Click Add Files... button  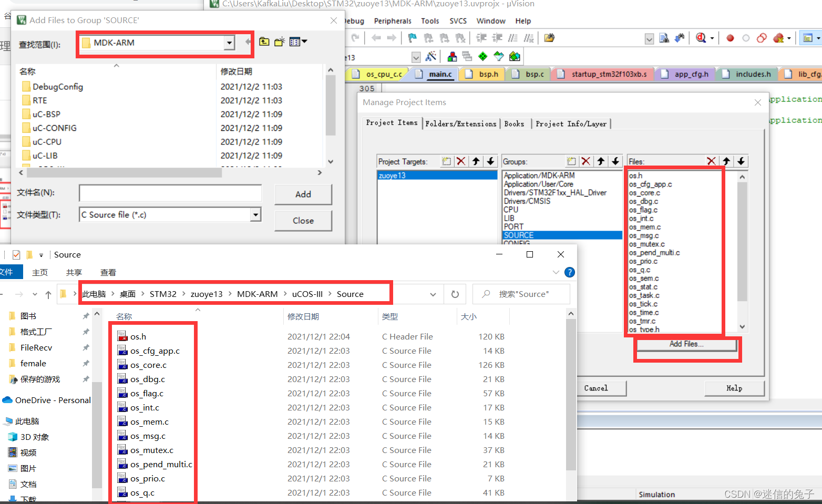686,344
